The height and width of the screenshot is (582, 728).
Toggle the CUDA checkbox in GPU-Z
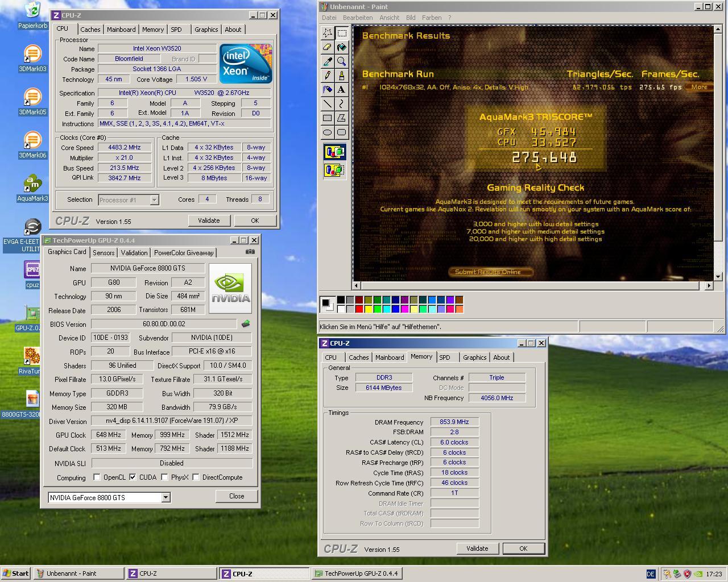[133, 477]
